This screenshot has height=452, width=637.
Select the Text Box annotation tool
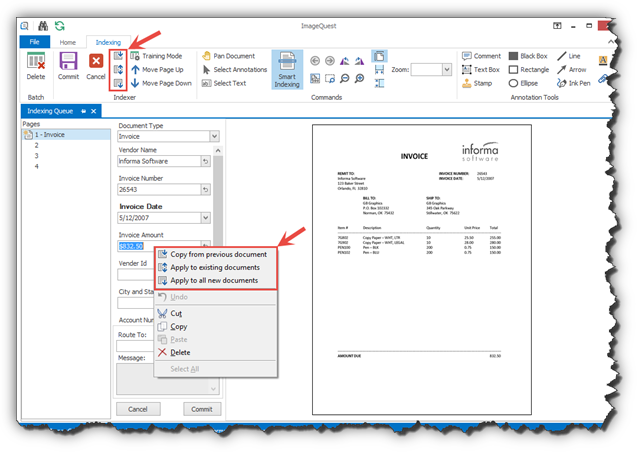tap(481, 69)
